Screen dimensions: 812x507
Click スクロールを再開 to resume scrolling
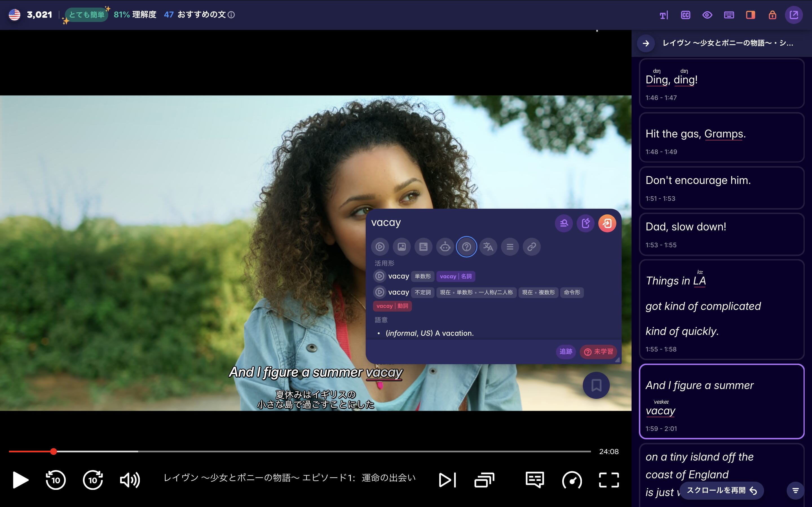pyautogui.click(x=721, y=490)
